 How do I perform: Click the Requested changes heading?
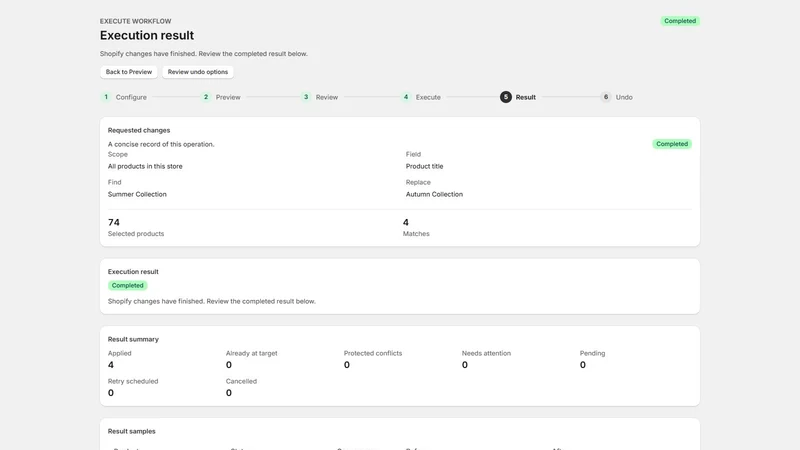tap(139, 130)
